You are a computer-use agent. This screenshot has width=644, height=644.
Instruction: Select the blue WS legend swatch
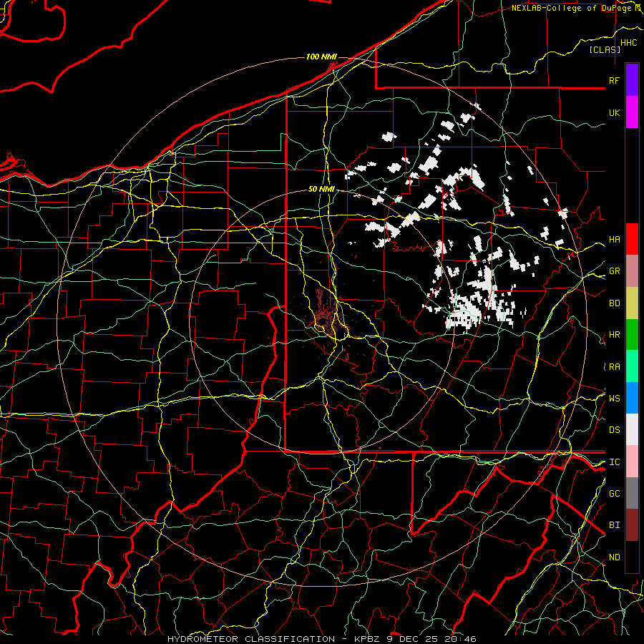pyautogui.click(x=632, y=398)
